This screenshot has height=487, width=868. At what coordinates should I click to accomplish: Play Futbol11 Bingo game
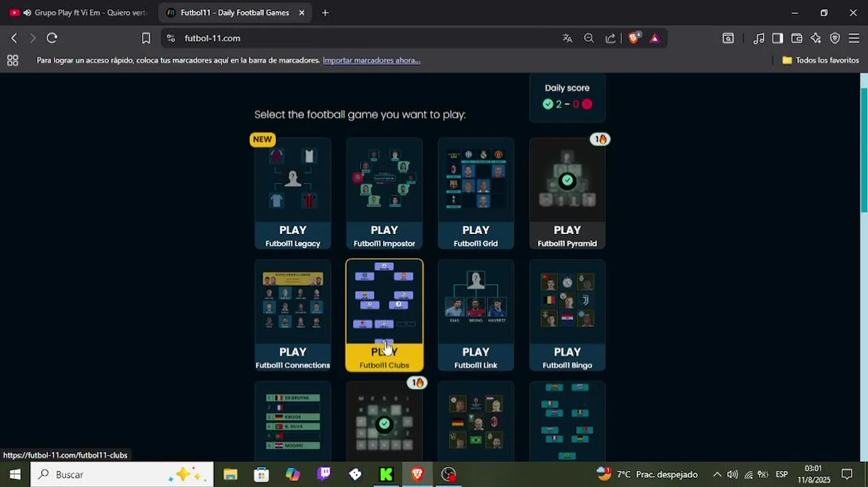click(x=567, y=315)
